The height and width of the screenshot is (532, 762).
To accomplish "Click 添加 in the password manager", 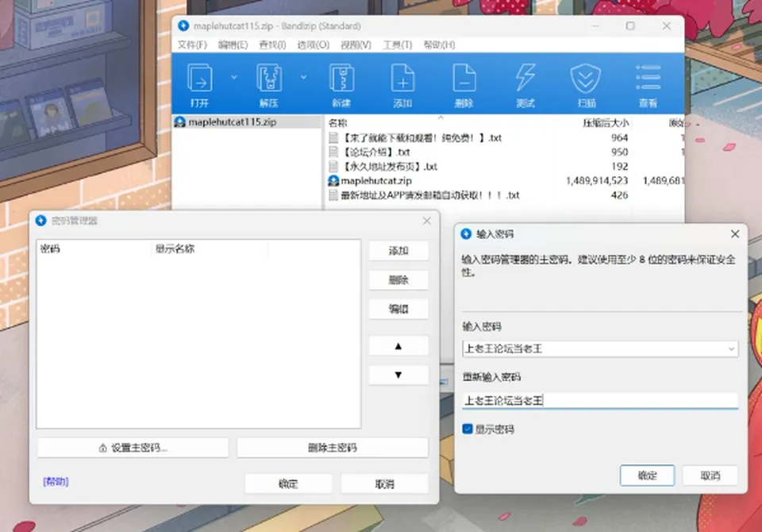I will [x=398, y=251].
